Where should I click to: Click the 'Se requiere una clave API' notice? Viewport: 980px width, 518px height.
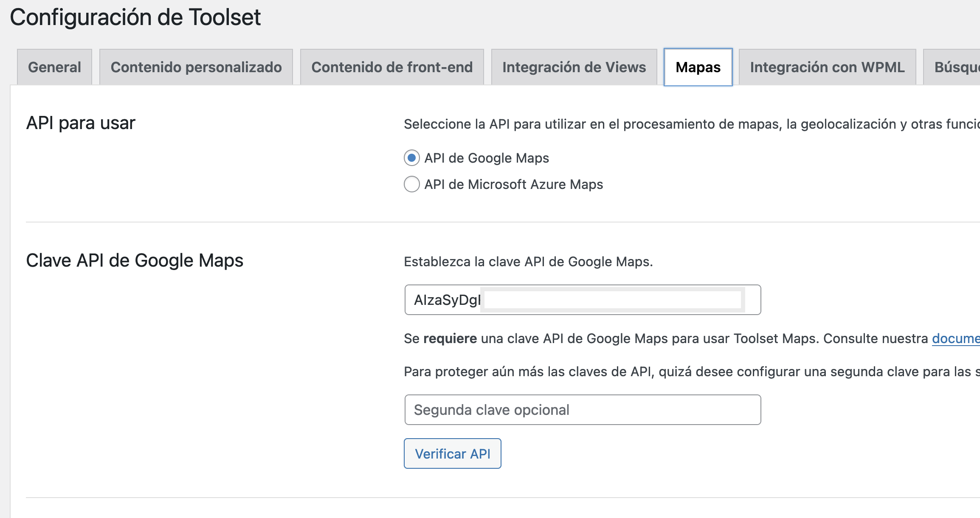tap(692, 338)
